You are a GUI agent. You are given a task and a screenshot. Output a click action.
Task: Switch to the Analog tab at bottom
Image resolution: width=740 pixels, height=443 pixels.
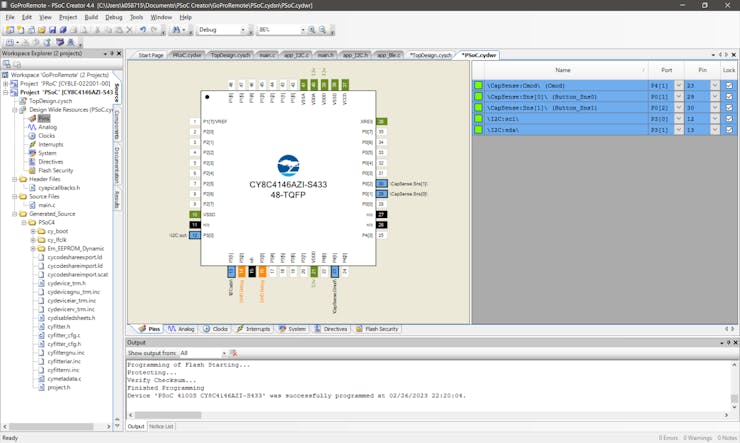[182, 328]
